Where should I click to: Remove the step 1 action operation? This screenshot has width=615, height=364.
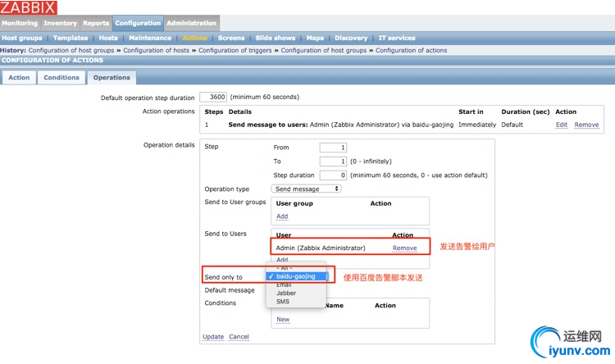pyautogui.click(x=587, y=125)
